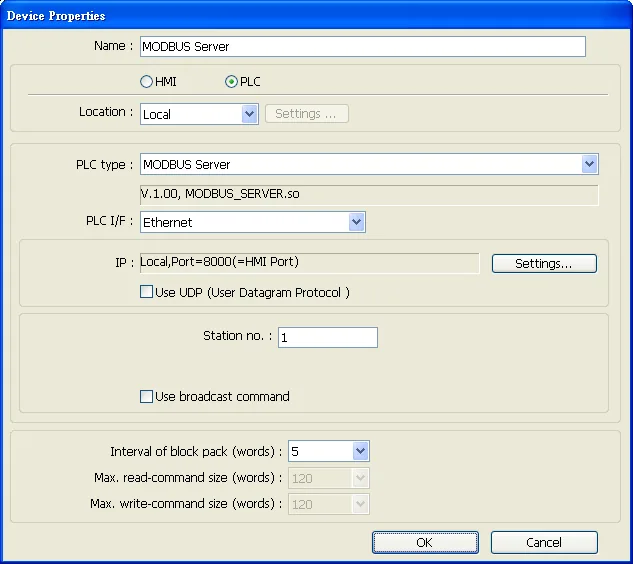
Task: Click the Max. write-command size label
Action: tap(186, 504)
